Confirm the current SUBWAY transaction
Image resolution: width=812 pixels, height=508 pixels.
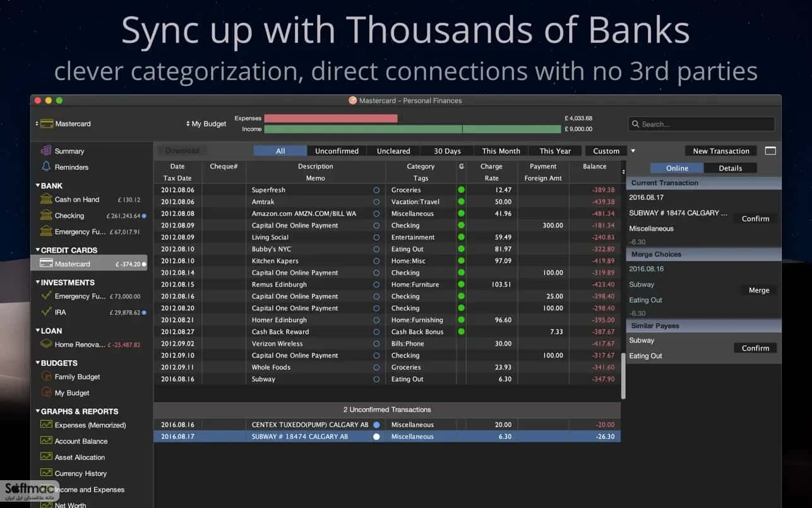click(x=755, y=219)
